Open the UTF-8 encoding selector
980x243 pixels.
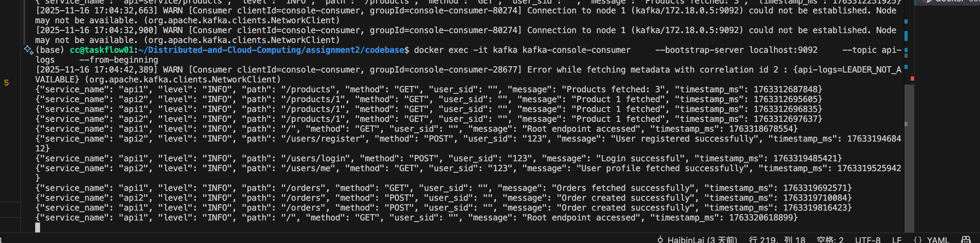click(868, 239)
